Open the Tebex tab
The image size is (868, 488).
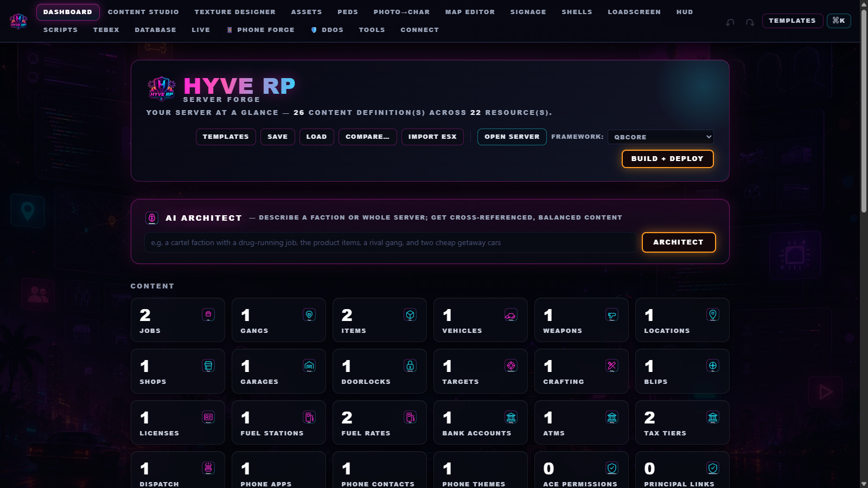point(106,30)
